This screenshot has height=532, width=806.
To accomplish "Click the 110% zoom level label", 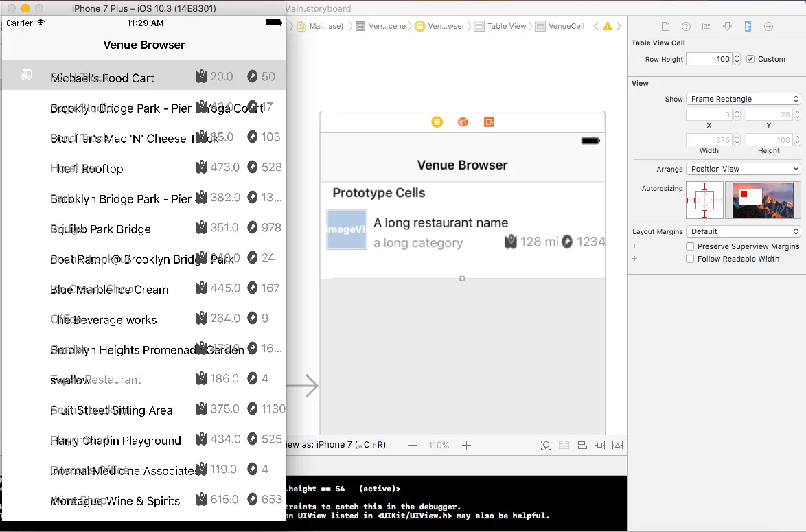I will pos(439,445).
